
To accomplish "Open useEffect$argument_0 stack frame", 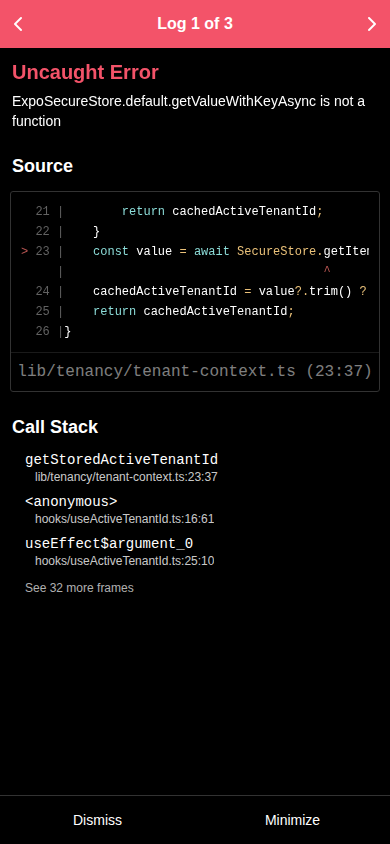I will click(119, 551).
